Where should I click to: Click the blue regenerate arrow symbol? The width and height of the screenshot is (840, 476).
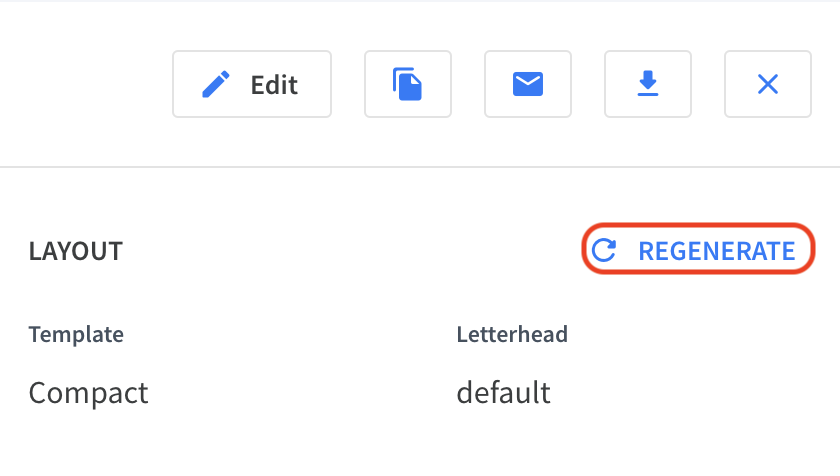click(x=604, y=250)
